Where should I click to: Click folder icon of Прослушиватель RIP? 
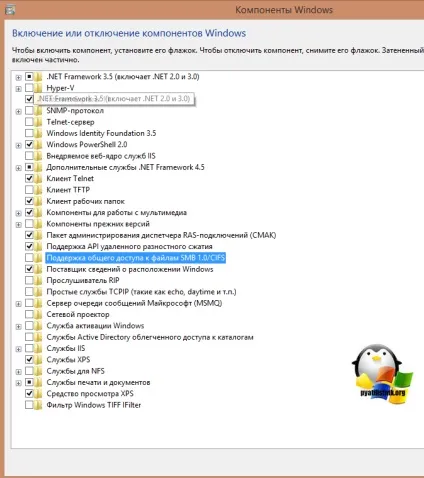[x=38, y=281]
